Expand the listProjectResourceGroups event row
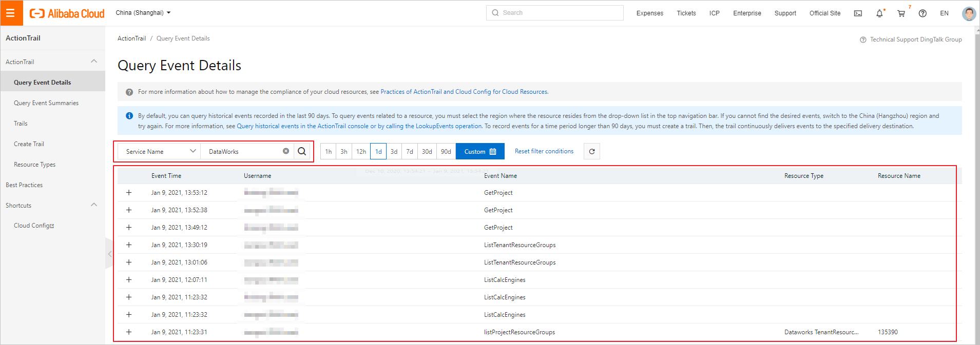The height and width of the screenshot is (345, 980). pos(129,332)
